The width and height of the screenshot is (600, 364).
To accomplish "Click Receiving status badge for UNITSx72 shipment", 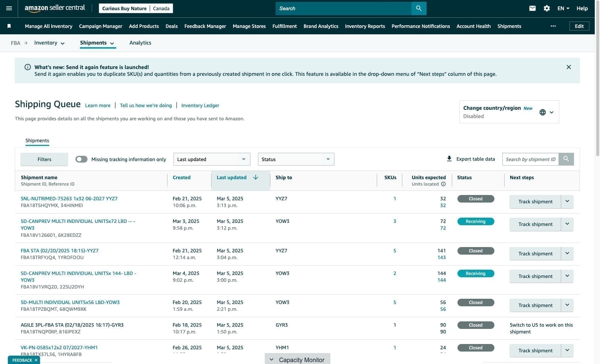I will click(476, 221).
